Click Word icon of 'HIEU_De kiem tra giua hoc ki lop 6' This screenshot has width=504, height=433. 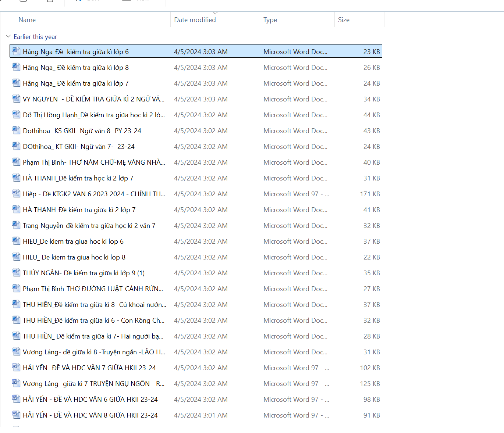(16, 241)
